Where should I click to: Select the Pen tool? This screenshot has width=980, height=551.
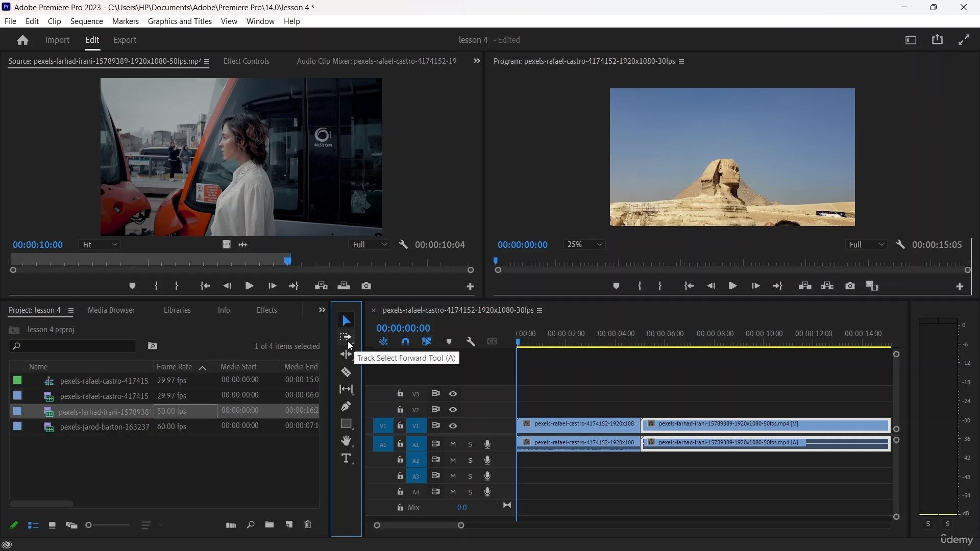[x=346, y=407]
